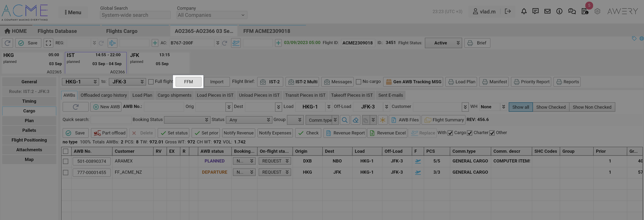Viewport: 644px width, 220px height.
Task: Open the settings gear icon
Action: coord(597,11)
